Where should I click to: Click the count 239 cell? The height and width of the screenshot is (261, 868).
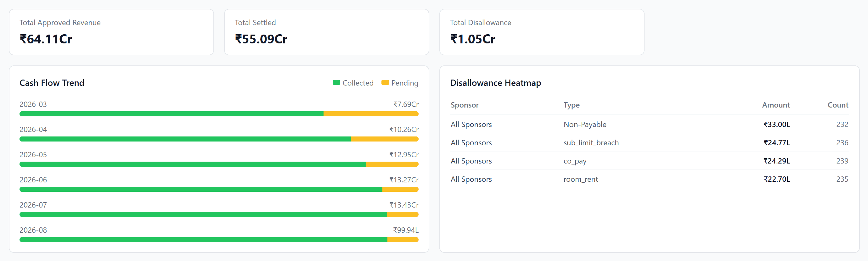tap(842, 161)
